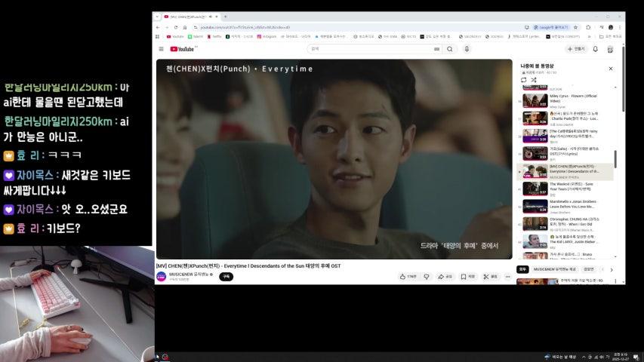Open options menu of first recommended video
Image resolution: width=644 pixels, height=362 pixels.
click(615, 281)
